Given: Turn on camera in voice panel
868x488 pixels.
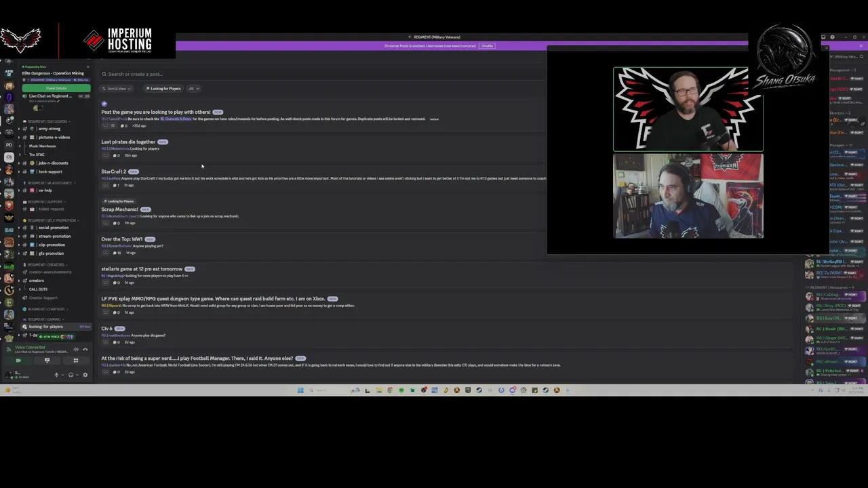Looking at the screenshot, I should 18,361.
